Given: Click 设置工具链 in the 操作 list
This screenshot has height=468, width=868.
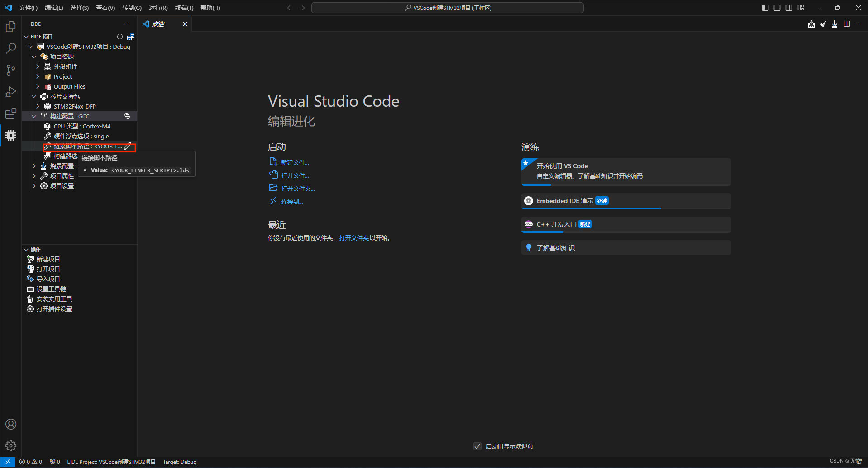Looking at the screenshot, I should point(51,289).
